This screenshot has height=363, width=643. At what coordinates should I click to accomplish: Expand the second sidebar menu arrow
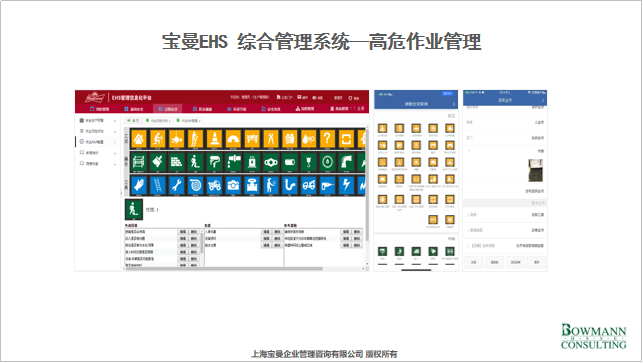[x=115, y=131]
